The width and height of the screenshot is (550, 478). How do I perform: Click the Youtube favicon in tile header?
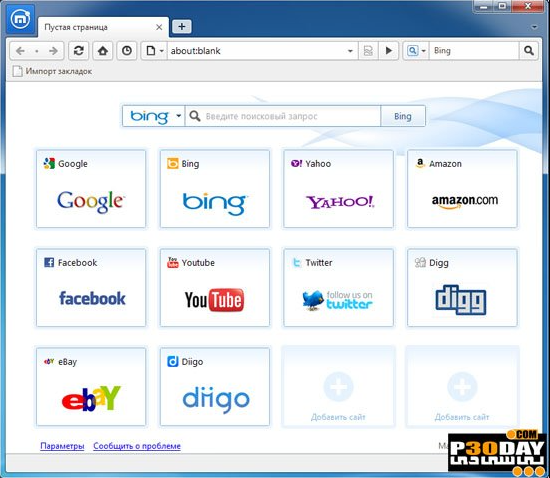click(173, 262)
